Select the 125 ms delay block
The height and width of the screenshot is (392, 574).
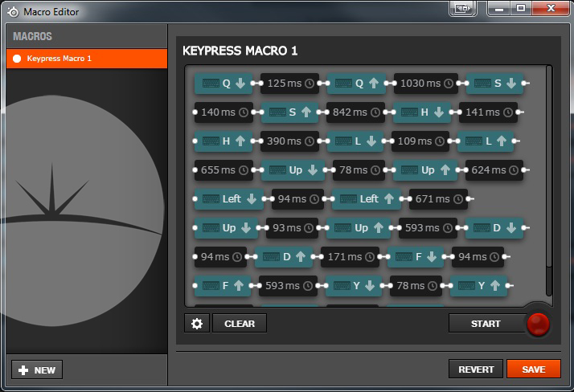[x=289, y=84]
